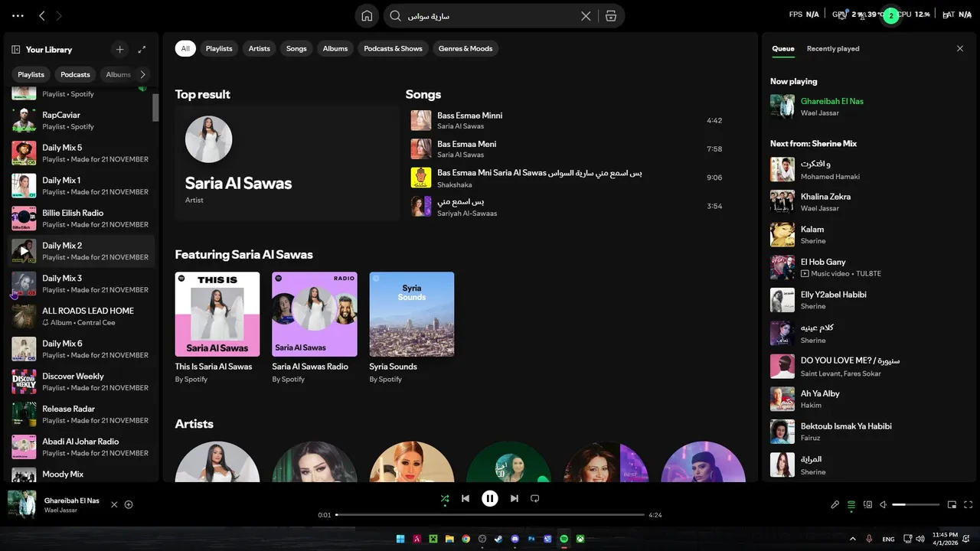Click the library list scrollbar
Screen dimensions: 980x551
click(155, 107)
